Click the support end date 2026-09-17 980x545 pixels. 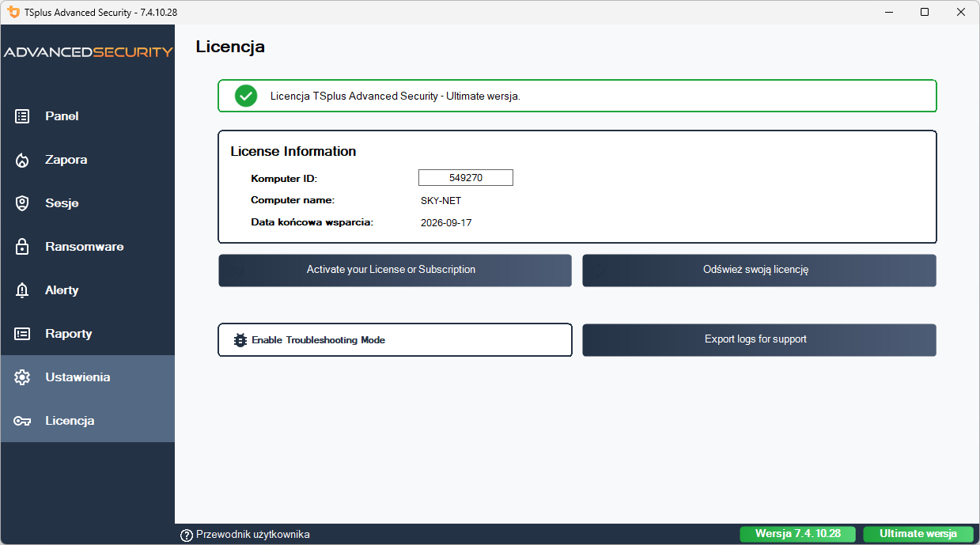[x=446, y=223]
